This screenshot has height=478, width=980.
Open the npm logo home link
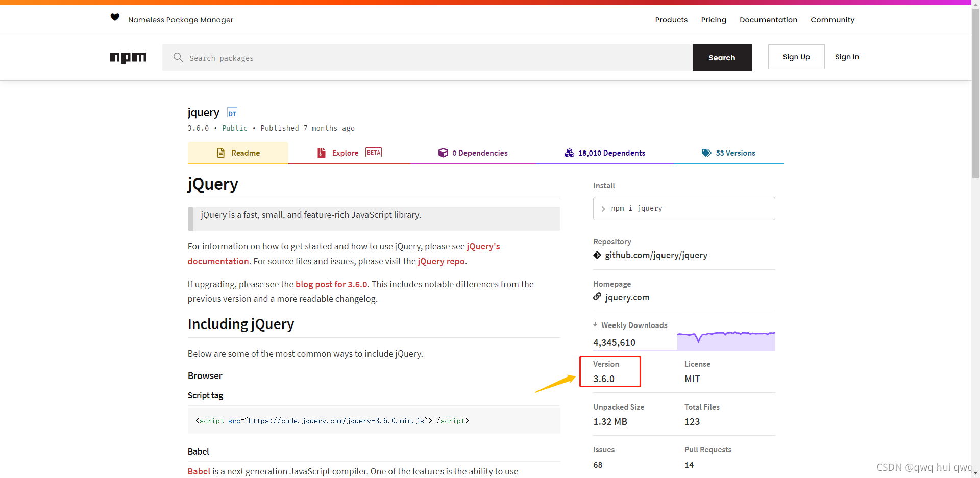128,58
